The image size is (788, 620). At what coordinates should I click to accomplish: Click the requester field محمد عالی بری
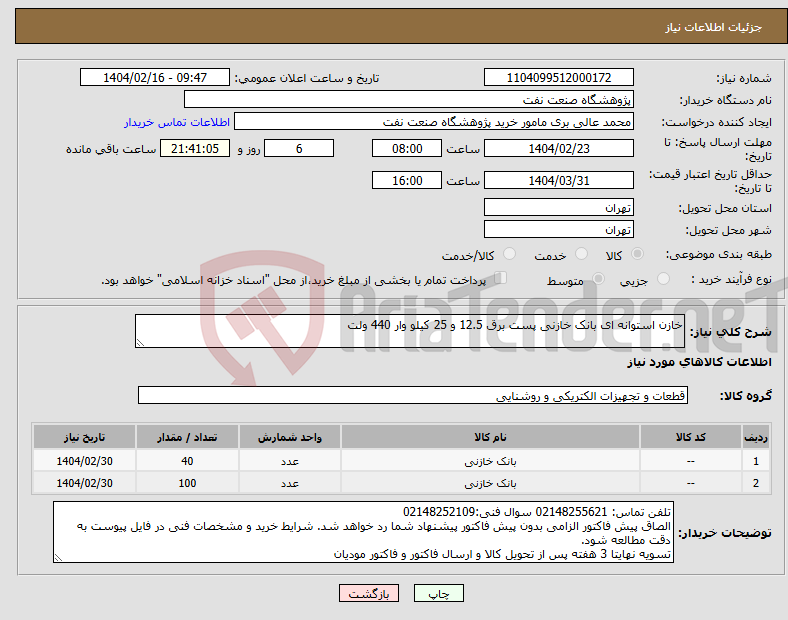(x=434, y=122)
